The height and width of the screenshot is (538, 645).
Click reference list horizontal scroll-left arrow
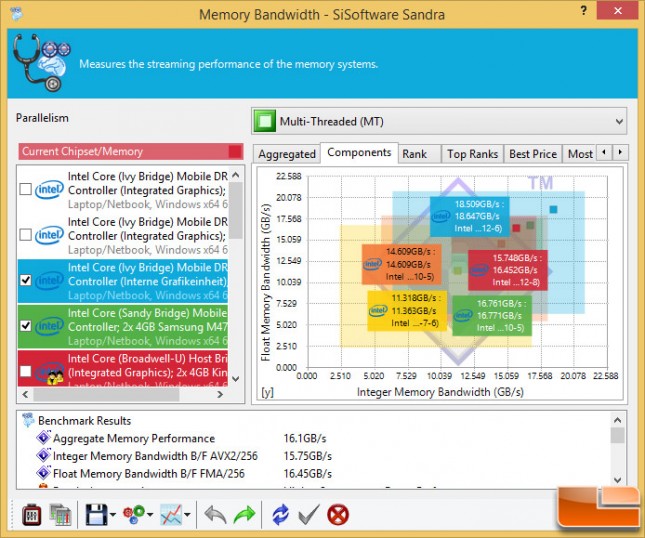(26, 394)
